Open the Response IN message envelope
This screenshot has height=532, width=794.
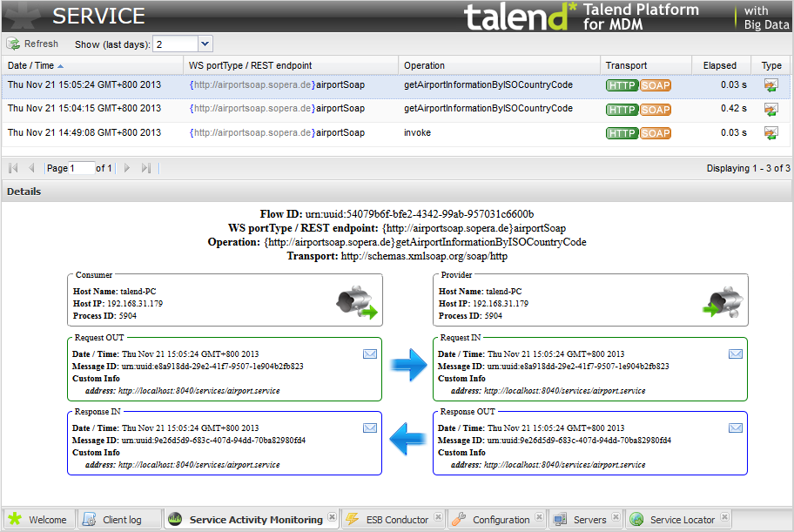(x=370, y=428)
